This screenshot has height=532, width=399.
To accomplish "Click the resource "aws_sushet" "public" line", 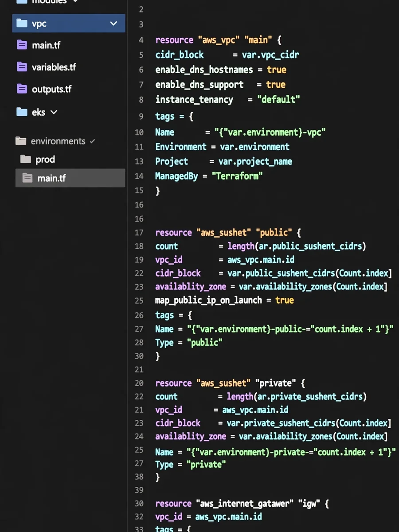I will [x=228, y=232].
